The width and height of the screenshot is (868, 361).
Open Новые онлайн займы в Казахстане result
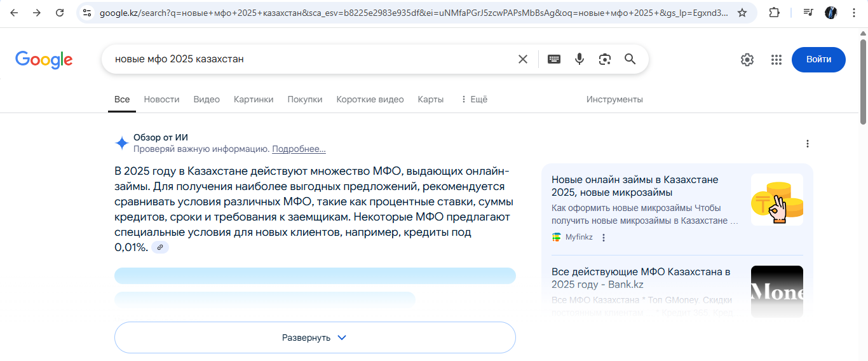coord(635,186)
